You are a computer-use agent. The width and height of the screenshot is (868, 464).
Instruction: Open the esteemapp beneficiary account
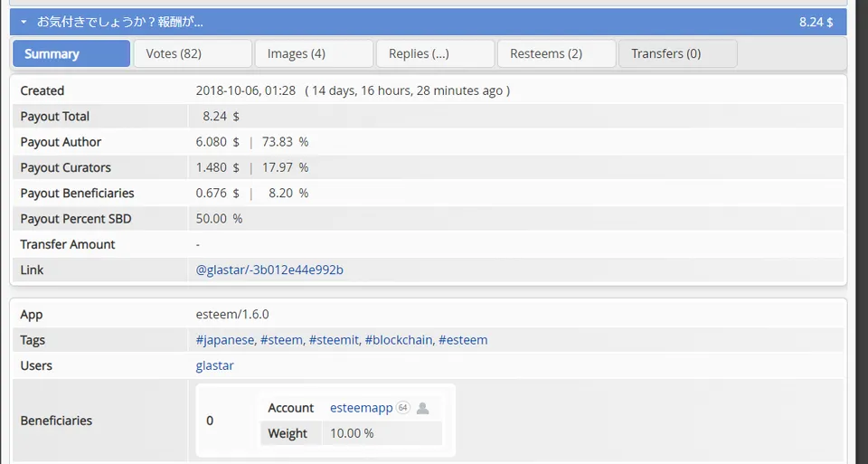point(362,408)
